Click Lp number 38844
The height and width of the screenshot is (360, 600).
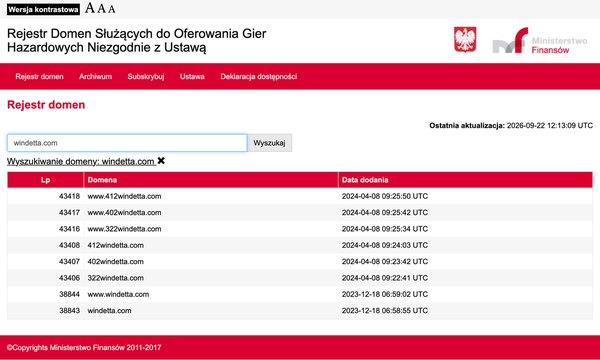[69, 295]
